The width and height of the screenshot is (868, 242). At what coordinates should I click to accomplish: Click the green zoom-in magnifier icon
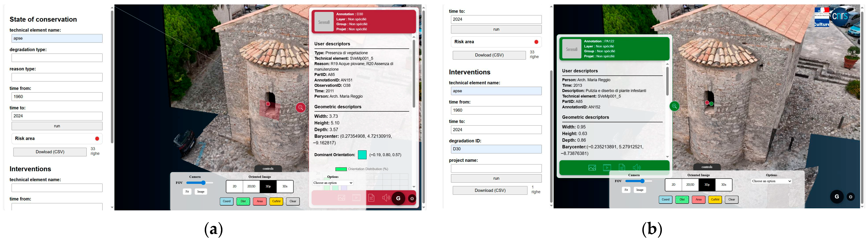(x=674, y=106)
